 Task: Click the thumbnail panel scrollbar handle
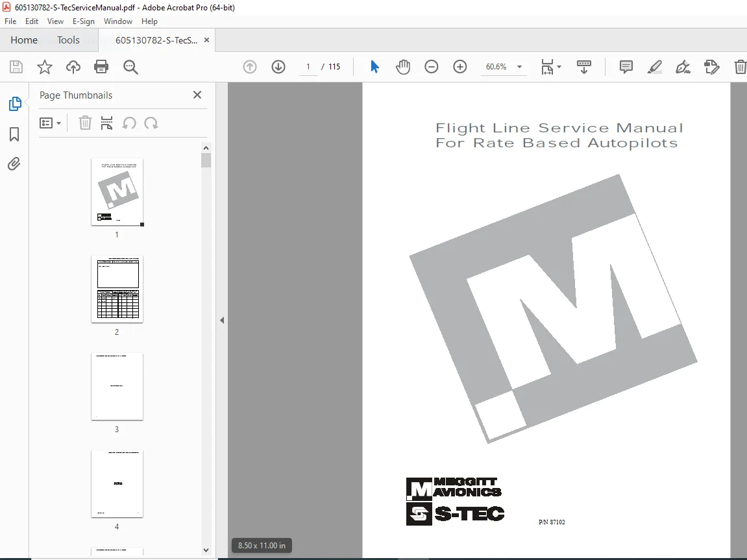pyautogui.click(x=206, y=160)
